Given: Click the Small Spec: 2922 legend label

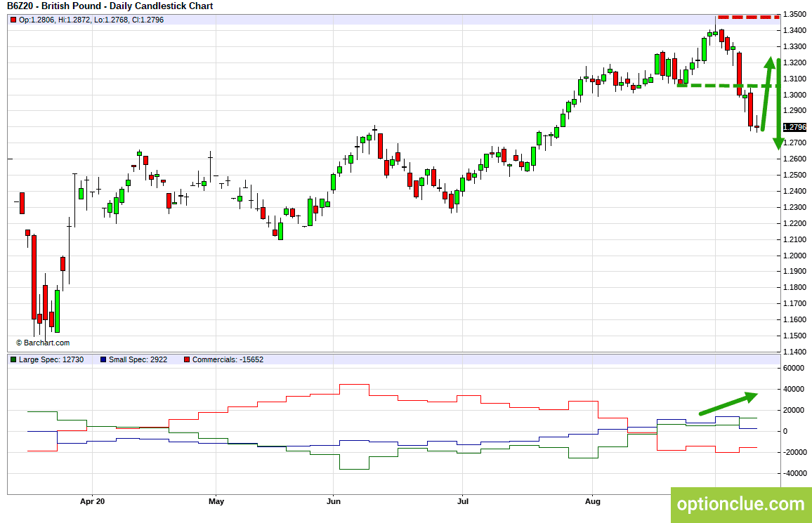Looking at the screenshot, I should tap(138, 359).
